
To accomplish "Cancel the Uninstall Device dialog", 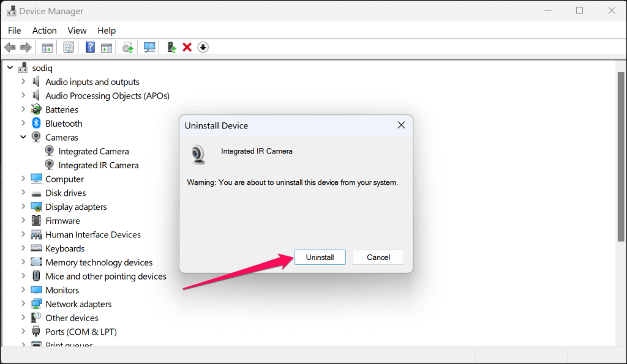I will coord(378,258).
